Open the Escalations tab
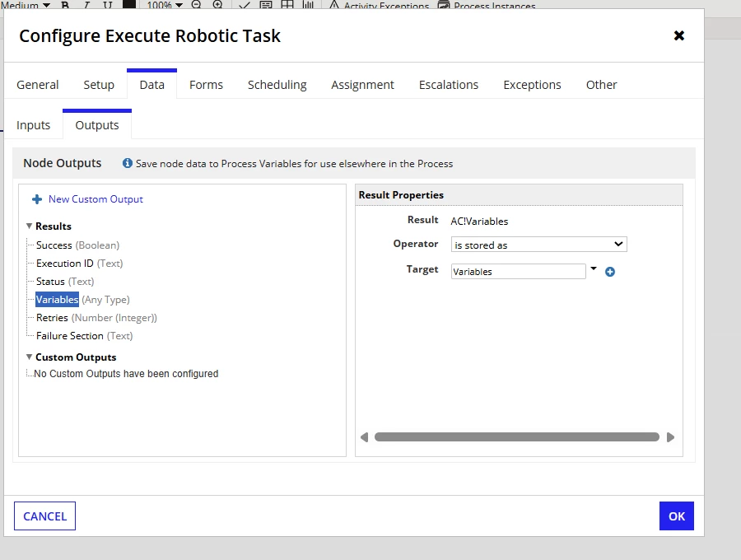The width and height of the screenshot is (741, 560). tap(449, 85)
